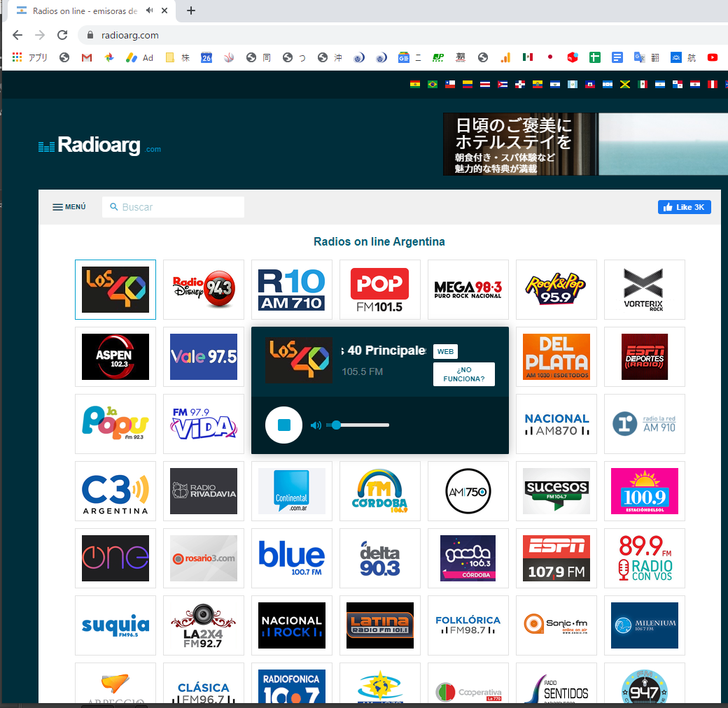Open the Gmail bookmark
This screenshot has height=708, width=728.
coord(87,57)
